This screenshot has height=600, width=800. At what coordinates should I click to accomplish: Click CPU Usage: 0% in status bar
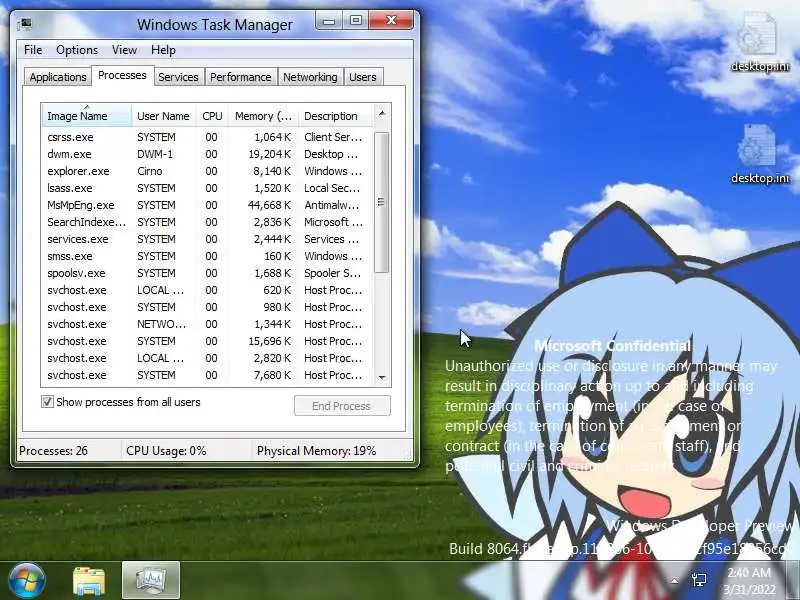tap(166, 451)
